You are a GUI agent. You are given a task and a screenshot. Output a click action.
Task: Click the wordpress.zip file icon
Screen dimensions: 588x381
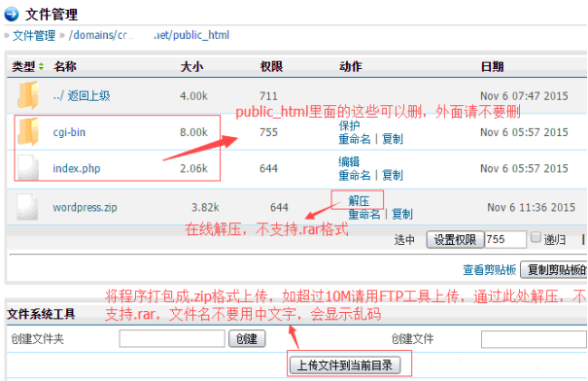pos(27,207)
